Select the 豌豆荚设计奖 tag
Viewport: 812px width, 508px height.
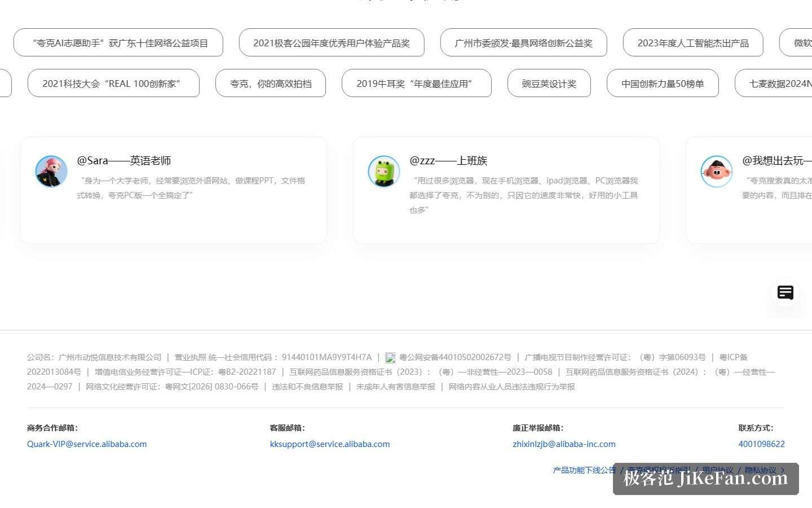(549, 84)
